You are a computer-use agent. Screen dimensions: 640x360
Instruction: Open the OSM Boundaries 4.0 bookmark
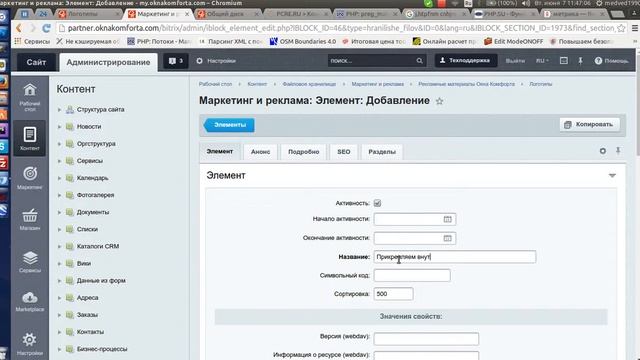(x=303, y=41)
